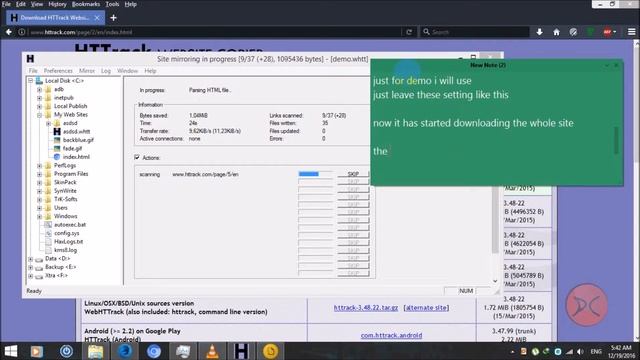This screenshot has height=360, width=640.
Task: Close the New Note sticky note
Action: click(616, 65)
